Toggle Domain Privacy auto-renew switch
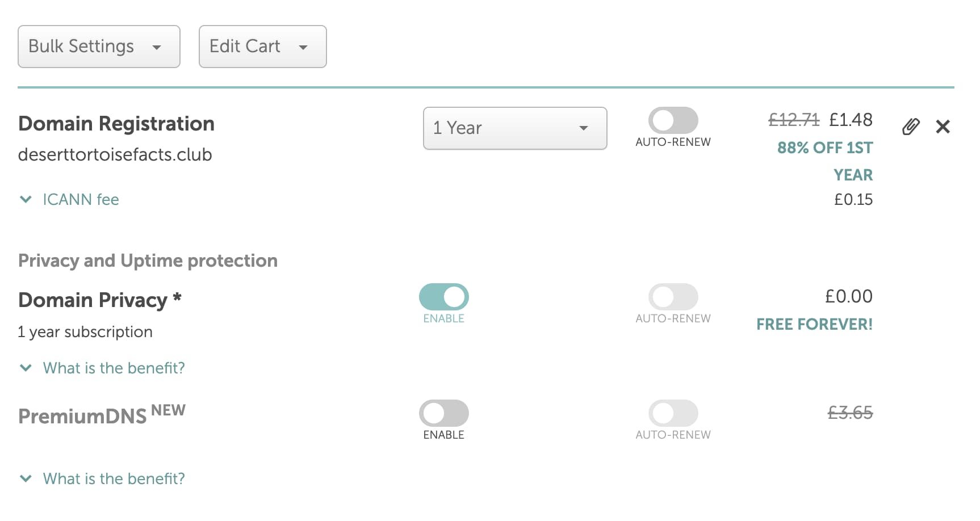Screen dimensions: 980x521 pos(673,297)
